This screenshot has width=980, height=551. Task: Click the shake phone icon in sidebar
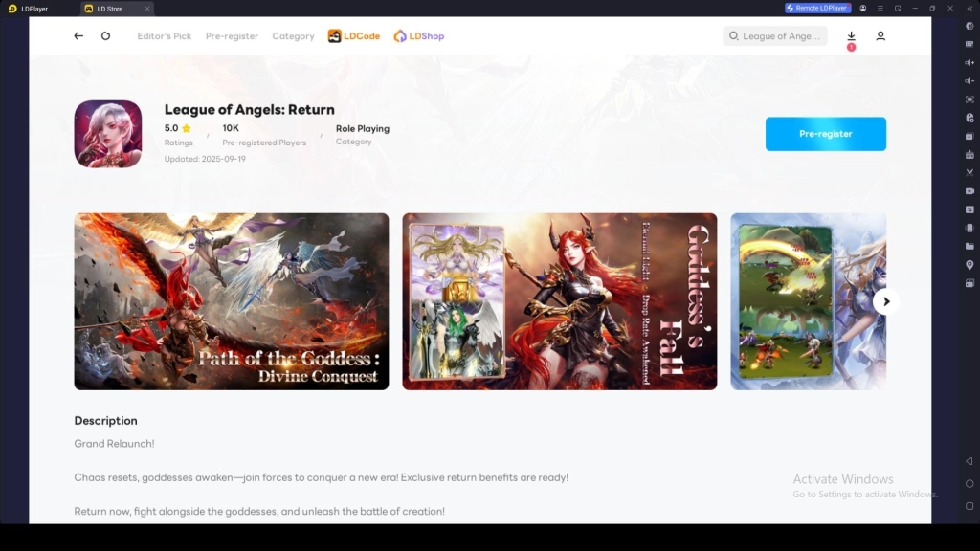[x=969, y=228]
